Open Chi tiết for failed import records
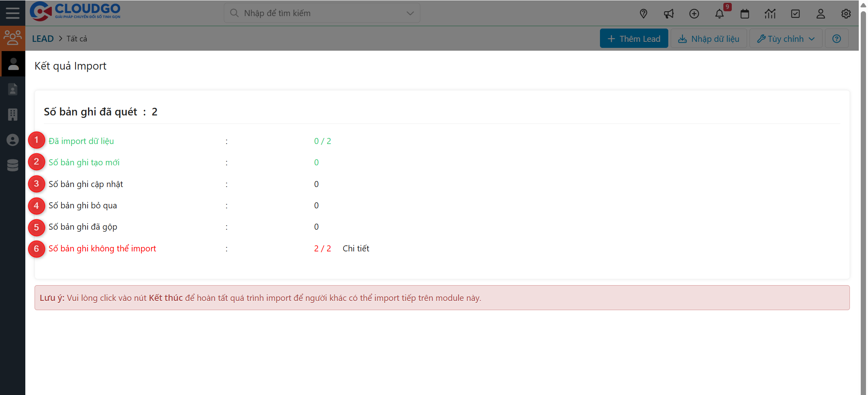Viewport: 868px width, 395px height. 356,248
